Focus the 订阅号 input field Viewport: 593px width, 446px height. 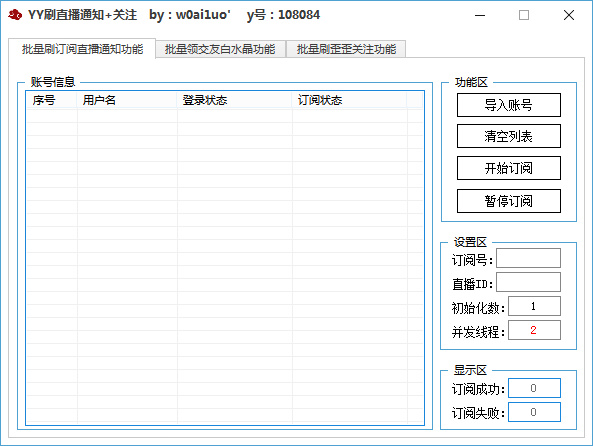pos(528,258)
